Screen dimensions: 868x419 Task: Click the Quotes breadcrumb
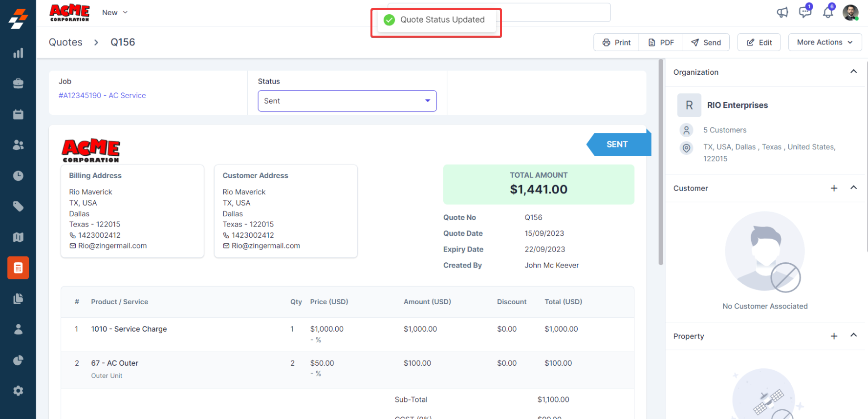(65, 42)
